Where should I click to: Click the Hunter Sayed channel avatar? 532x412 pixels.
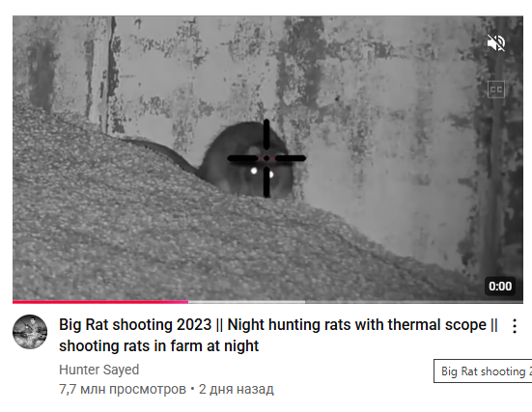click(30, 332)
